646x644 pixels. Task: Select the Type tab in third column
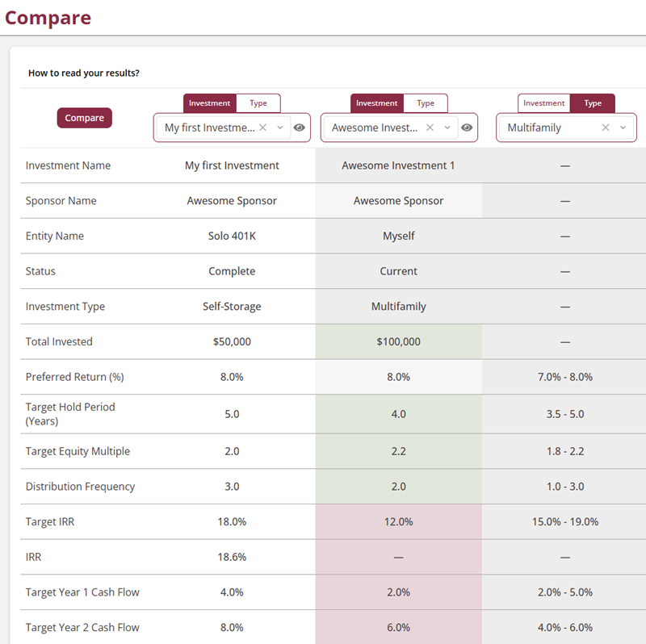click(x=593, y=103)
